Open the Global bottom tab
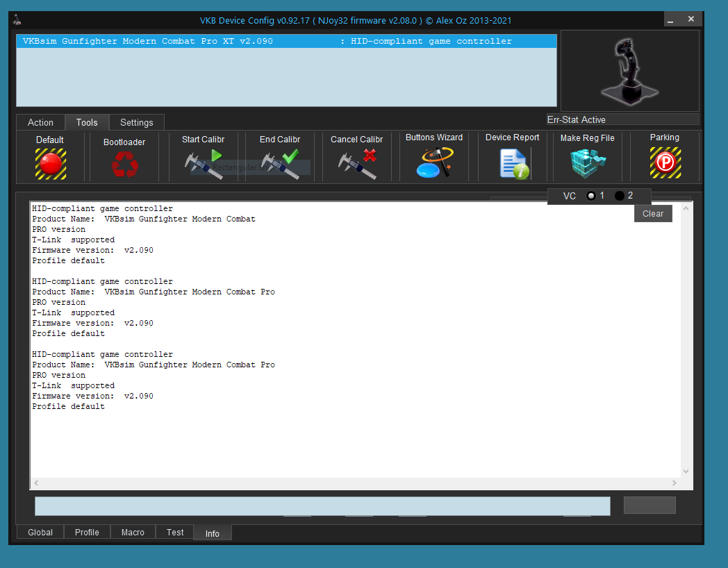The height and width of the screenshot is (568, 728). [x=40, y=533]
